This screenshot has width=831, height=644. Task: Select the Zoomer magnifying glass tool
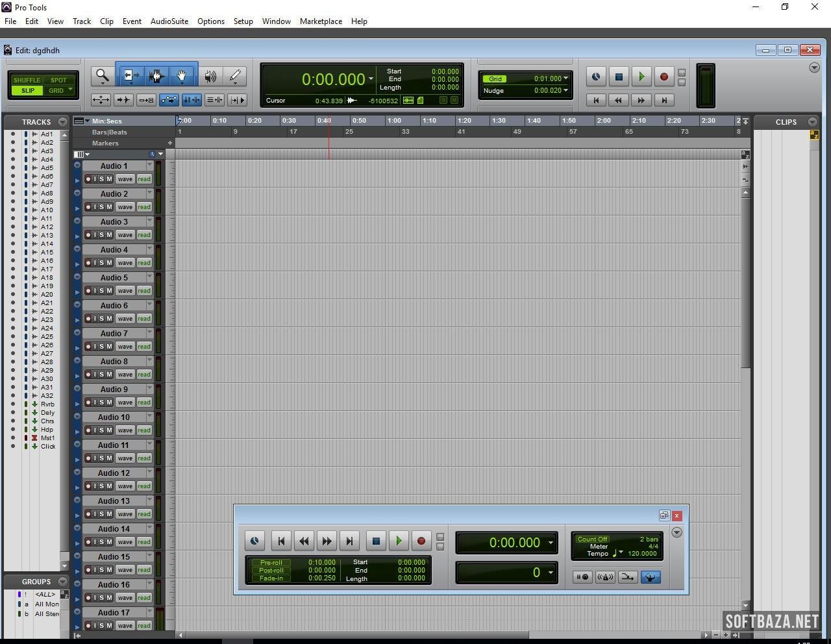pos(102,76)
